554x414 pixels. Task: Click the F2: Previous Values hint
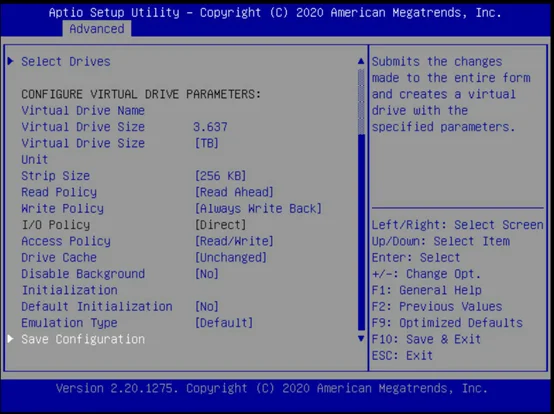click(437, 306)
